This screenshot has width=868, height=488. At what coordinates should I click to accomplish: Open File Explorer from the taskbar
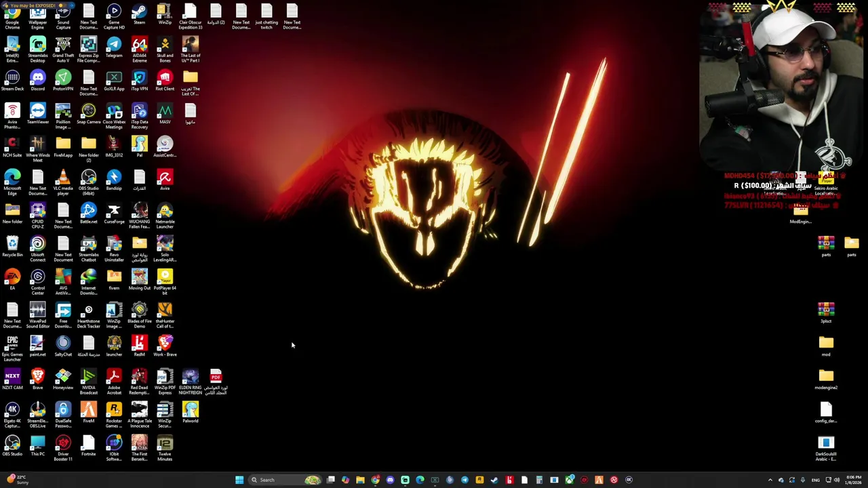pos(360,480)
